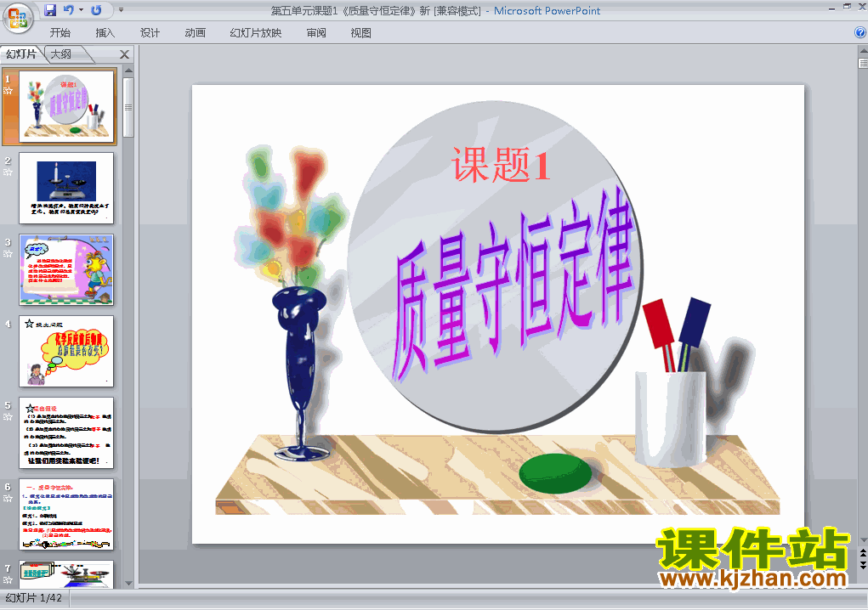Go to next slide double-arrow button
Image resolution: width=868 pixels, height=610 pixels.
863,565
